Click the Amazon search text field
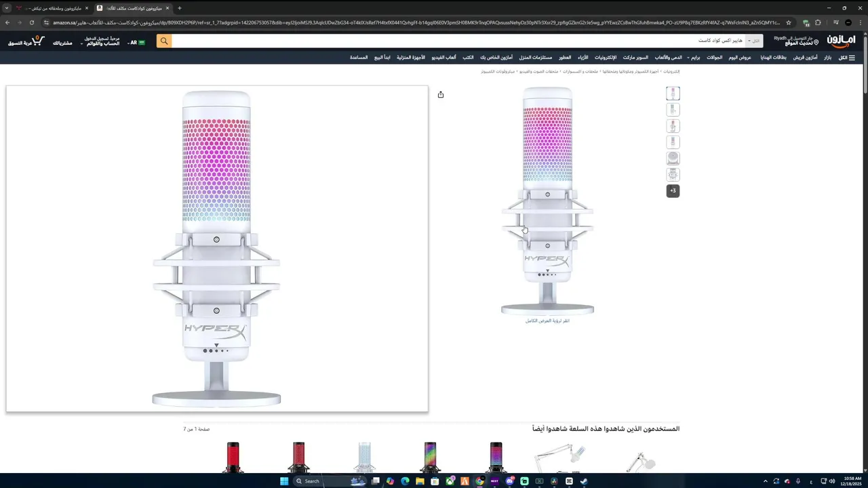The width and height of the screenshot is (868, 488). coord(458,41)
